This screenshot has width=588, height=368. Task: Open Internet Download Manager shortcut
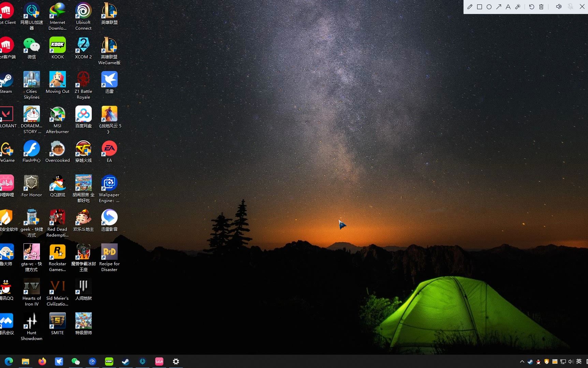point(58,16)
